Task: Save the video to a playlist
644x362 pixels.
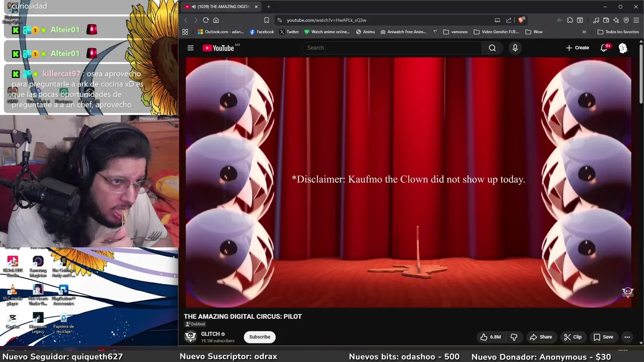Action: (603, 337)
